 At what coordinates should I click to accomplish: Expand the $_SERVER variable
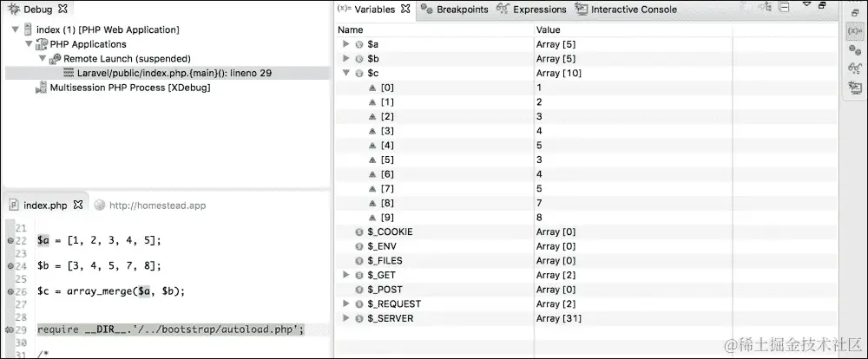point(346,317)
